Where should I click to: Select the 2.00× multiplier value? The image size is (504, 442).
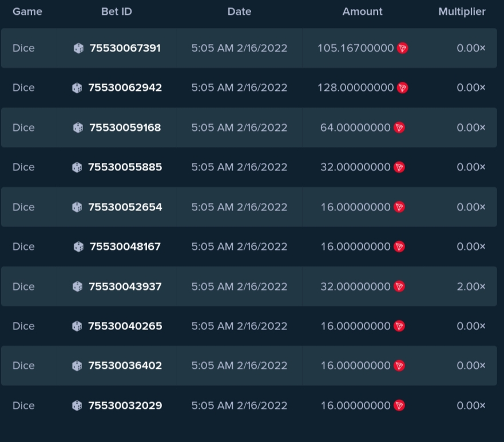[471, 286]
